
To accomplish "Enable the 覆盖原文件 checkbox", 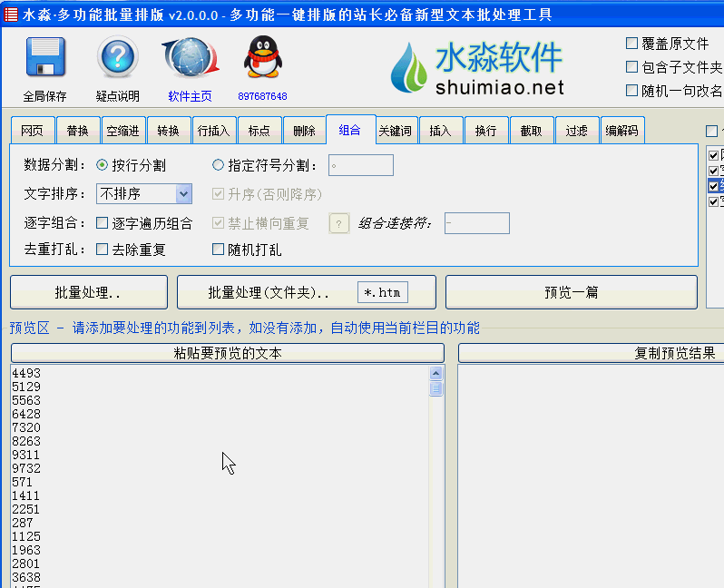I will point(632,44).
